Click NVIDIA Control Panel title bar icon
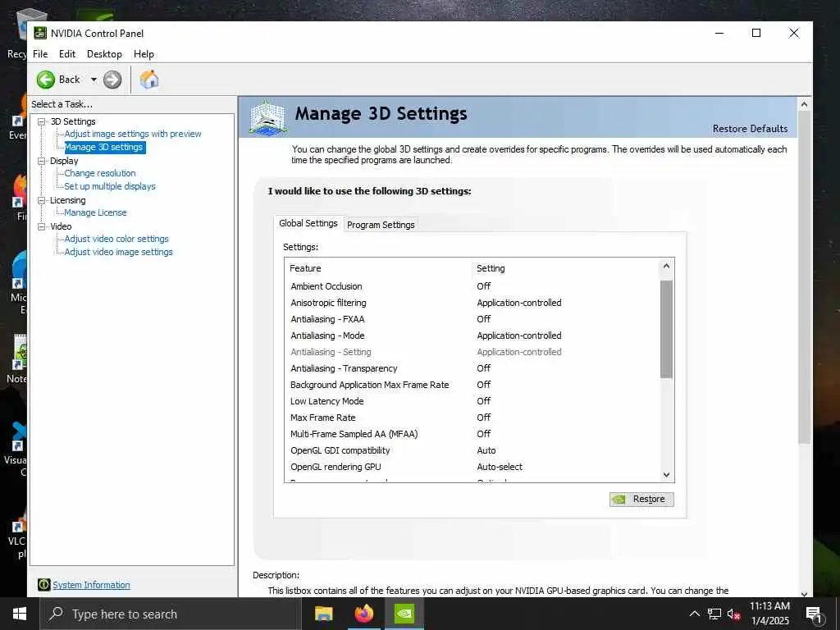Viewport: 840px width, 630px height. pos(40,33)
